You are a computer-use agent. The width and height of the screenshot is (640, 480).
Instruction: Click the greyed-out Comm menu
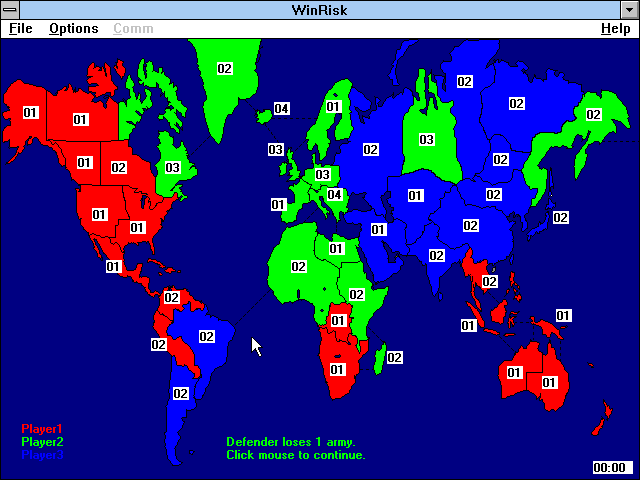(133, 29)
